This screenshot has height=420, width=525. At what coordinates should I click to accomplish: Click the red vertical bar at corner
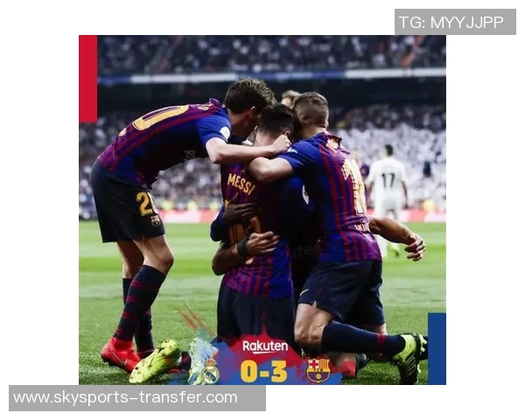(x=88, y=79)
